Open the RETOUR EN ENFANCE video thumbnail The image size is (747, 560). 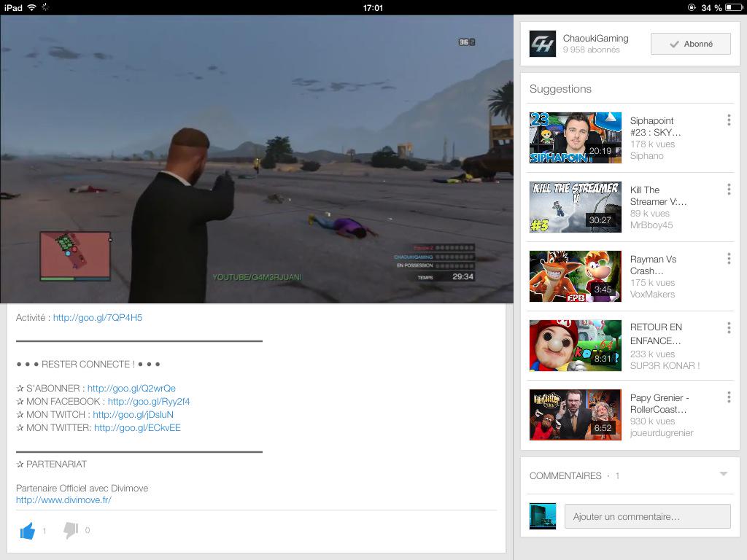[576, 346]
